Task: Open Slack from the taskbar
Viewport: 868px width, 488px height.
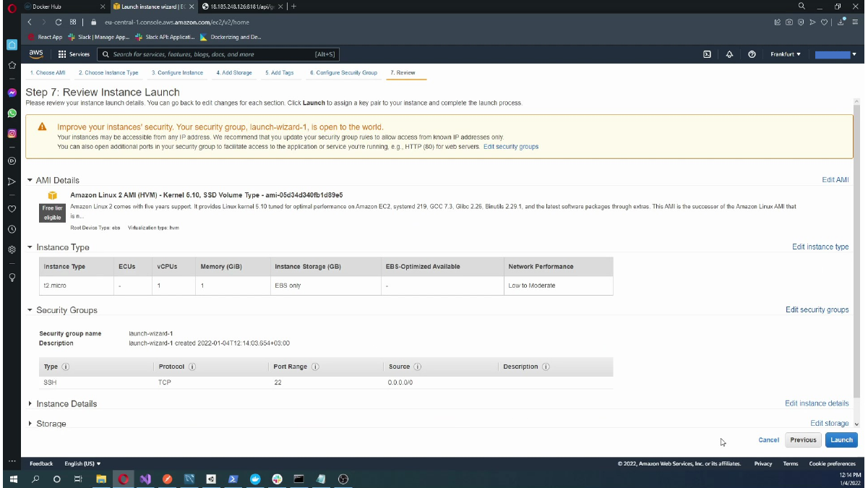Action: (x=277, y=479)
